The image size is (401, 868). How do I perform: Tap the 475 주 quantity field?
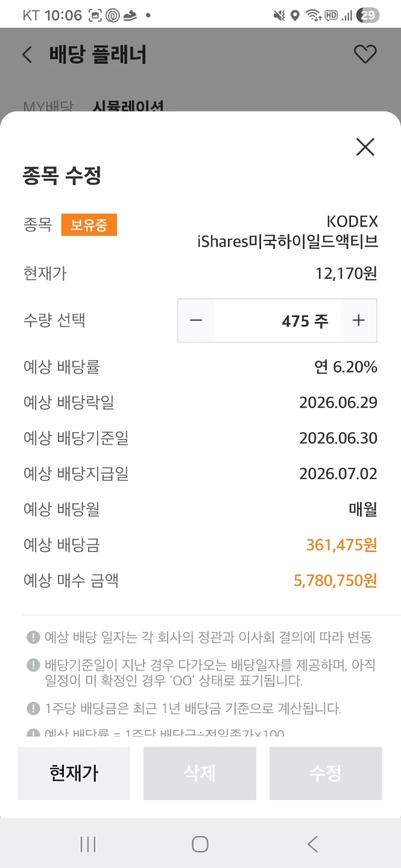[x=277, y=321]
